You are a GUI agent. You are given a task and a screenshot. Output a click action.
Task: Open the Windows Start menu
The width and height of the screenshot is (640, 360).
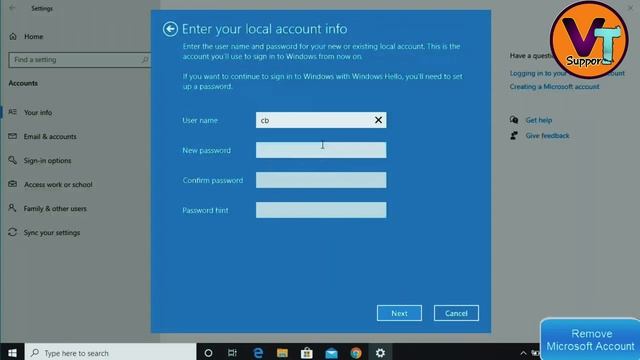point(12,353)
